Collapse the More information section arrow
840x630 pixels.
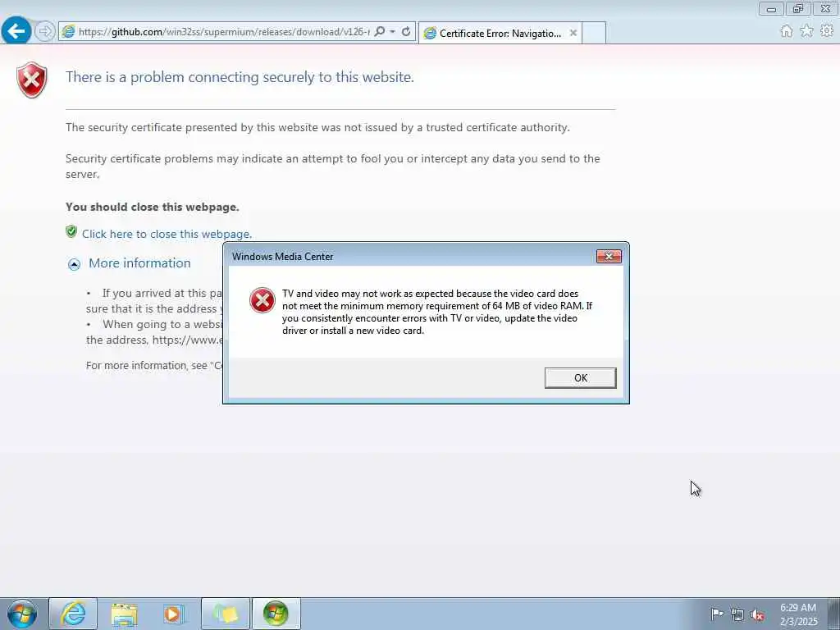click(74, 264)
